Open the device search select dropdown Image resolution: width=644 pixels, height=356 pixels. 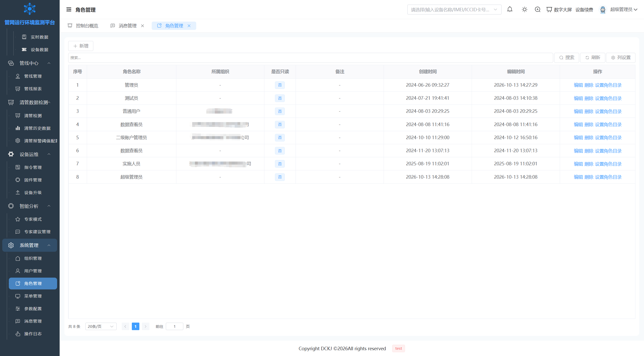point(454,10)
